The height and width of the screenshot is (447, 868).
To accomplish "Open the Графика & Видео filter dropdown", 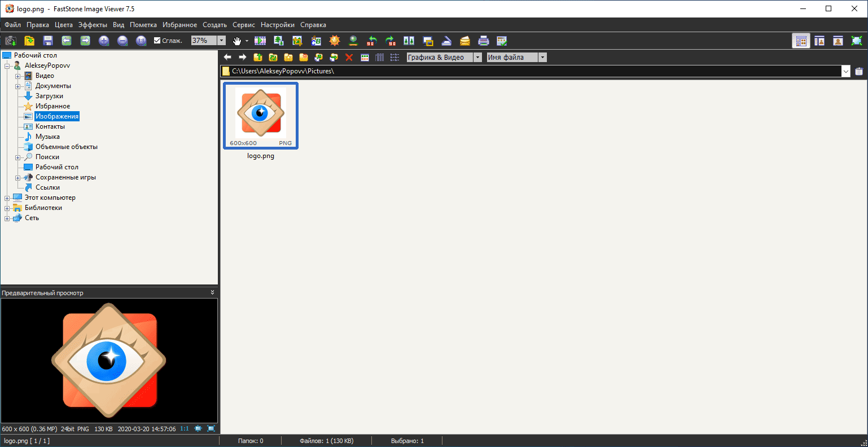I will click(x=478, y=57).
